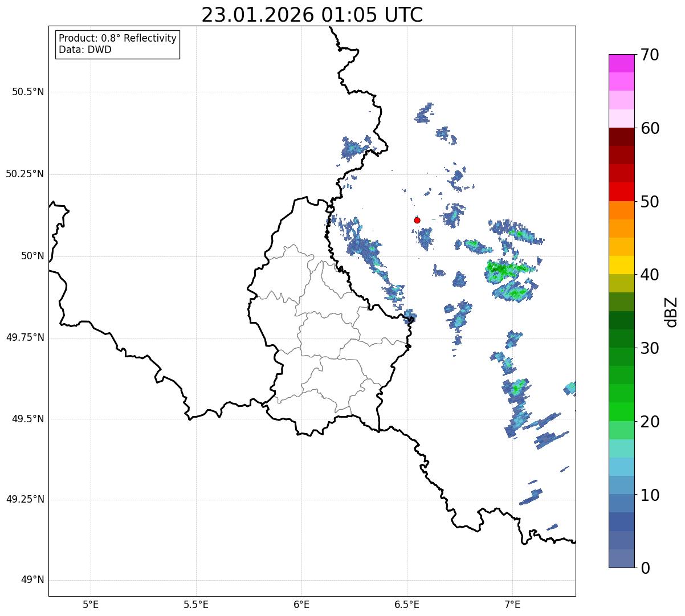Click the red radar site marker
This screenshot has width=685, height=616.
click(417, 220)
